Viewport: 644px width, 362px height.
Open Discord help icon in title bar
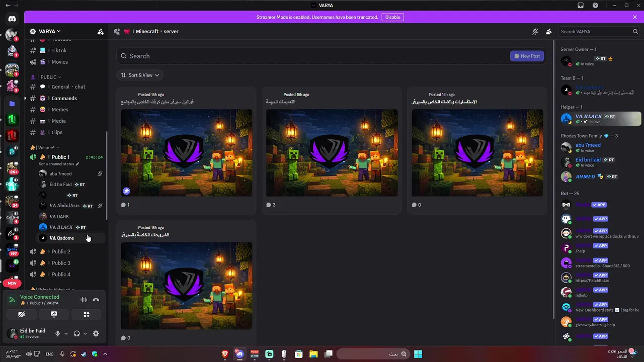coord(596,5)
